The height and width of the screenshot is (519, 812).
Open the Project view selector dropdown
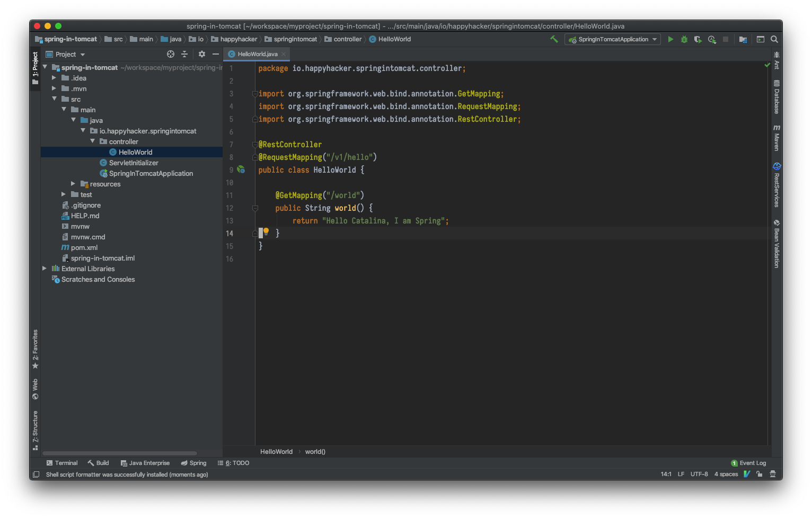[x=65, y=54]
